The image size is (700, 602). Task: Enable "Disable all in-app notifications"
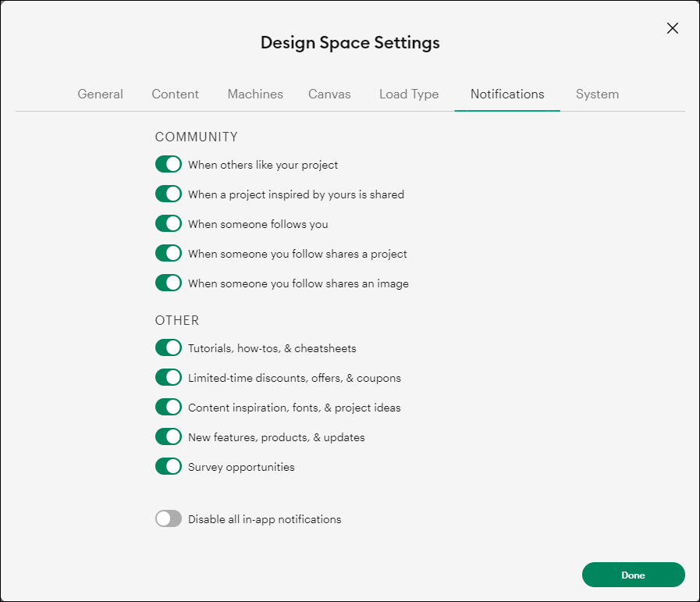point(168,518)
